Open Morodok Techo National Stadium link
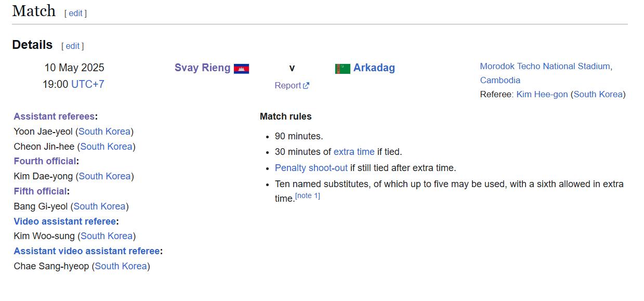This screenshot has height=301, width=644. pos(546,73)
